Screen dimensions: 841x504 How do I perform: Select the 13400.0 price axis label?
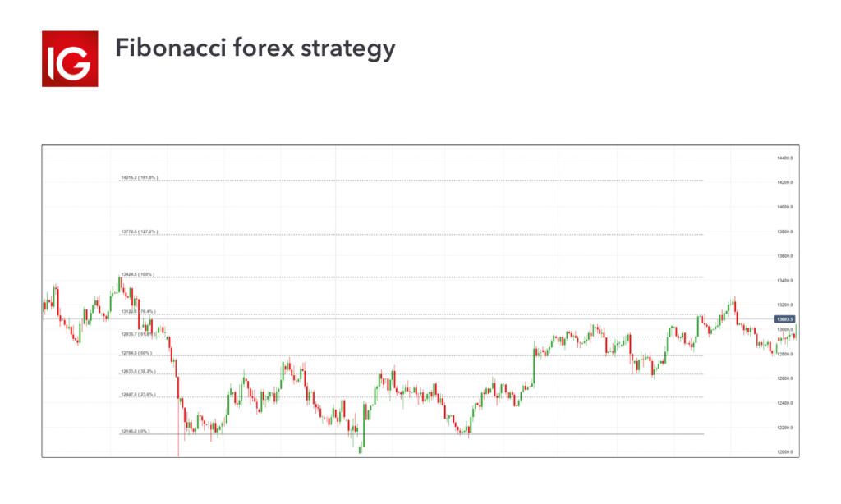click(784, 281)
